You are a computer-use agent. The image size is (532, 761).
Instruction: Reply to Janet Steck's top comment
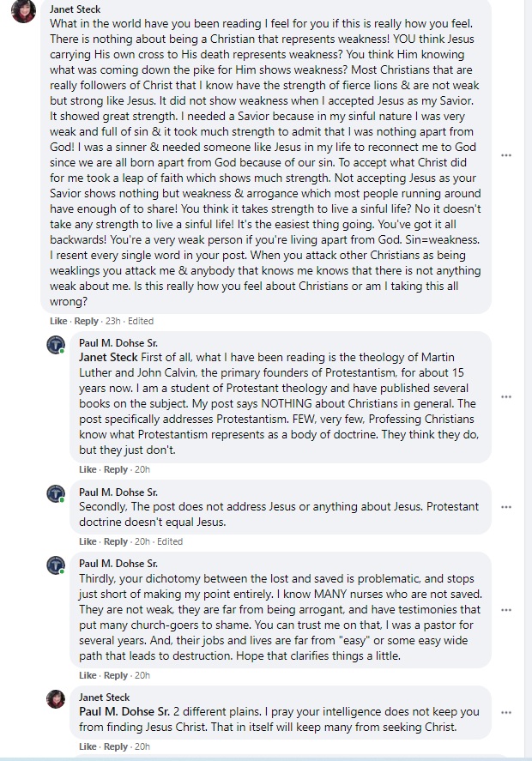click(87, 321)
